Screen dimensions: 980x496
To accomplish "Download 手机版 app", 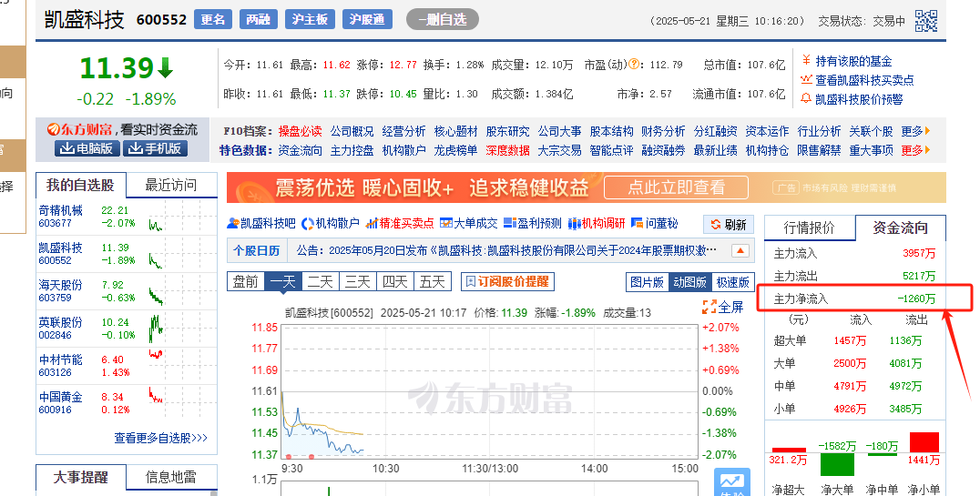I will (154, 148).
